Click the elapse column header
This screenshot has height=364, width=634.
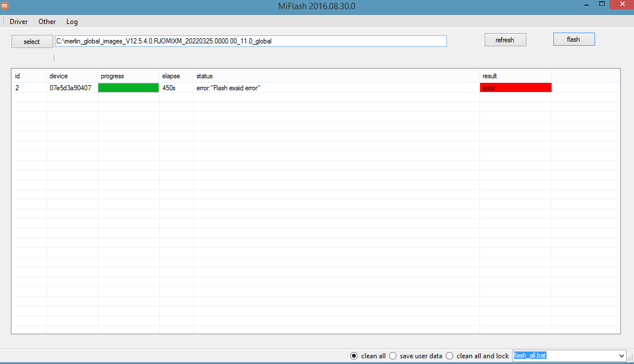pyautogui.click(x=176, y=76)
